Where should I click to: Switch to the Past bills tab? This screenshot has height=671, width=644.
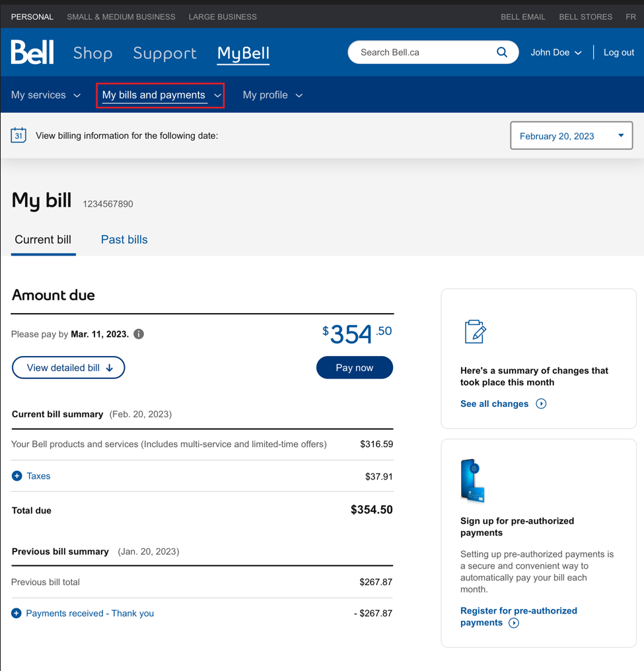point(124,240)
